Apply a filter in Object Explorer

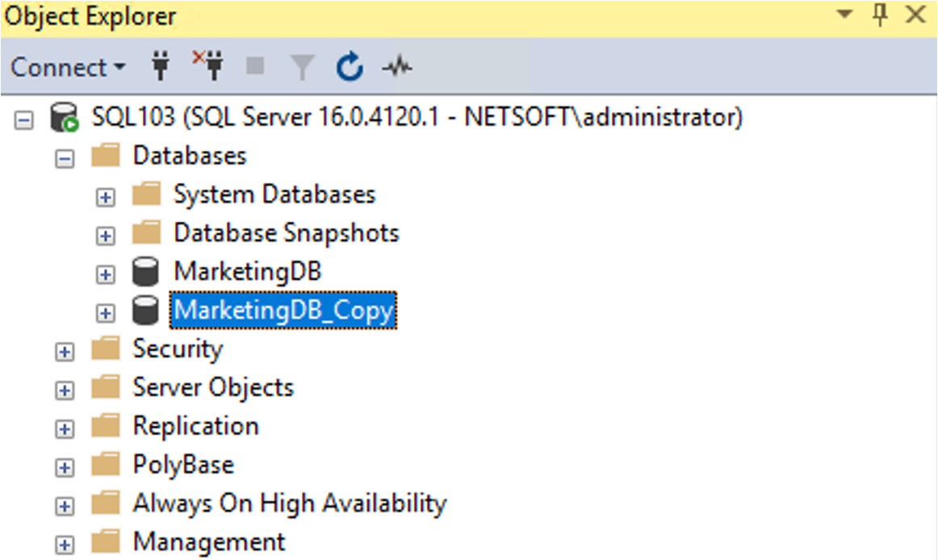[x=302, y=68]
